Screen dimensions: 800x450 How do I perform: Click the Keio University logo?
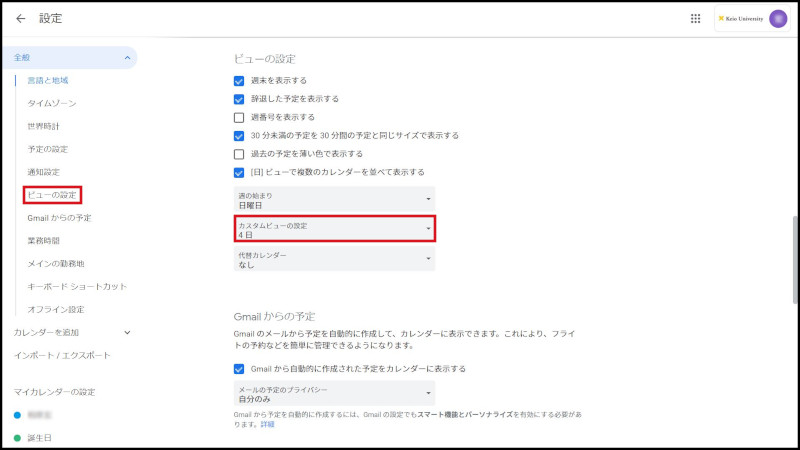[x=741, y=18]
